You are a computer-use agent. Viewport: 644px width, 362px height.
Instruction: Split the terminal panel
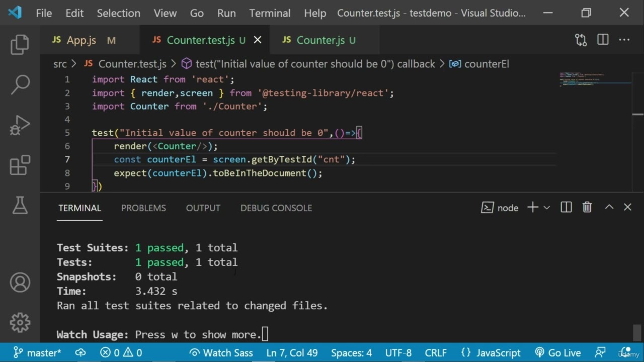(x=566, y=207)
